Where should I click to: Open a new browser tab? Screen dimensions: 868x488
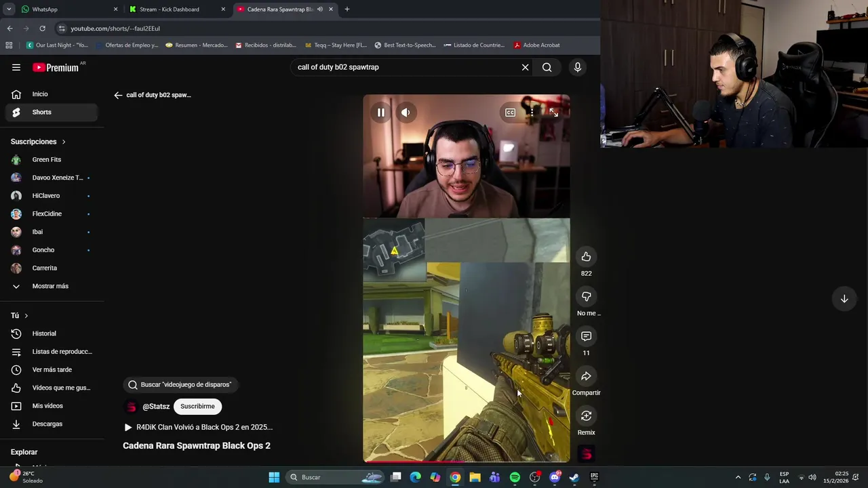click(x=347, y=9)
